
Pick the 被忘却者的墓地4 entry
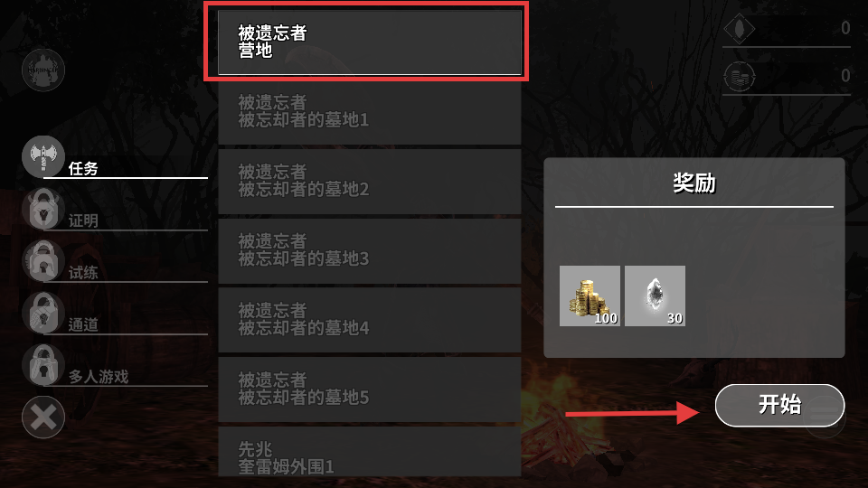point(370,320)
